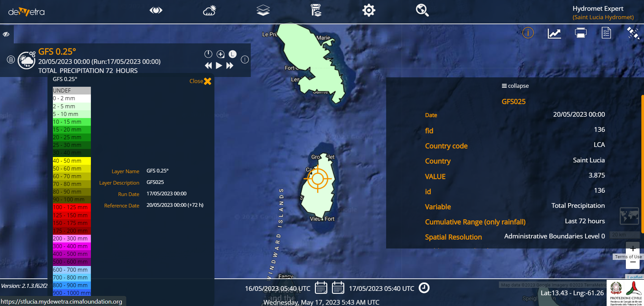Select the 600 - 700 mm light blue swatch
Image resolution: width=644 pixels, height=306 pixels.
pos(72,270)
